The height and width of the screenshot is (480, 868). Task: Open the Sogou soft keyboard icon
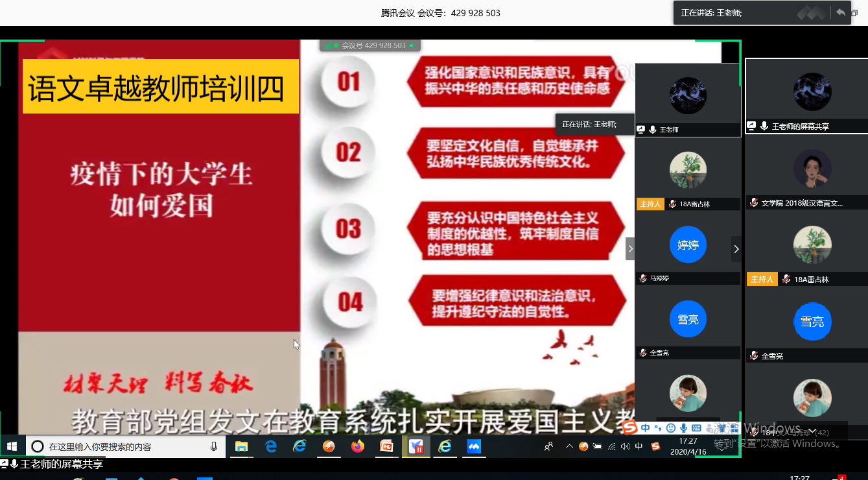coord(697,428)
